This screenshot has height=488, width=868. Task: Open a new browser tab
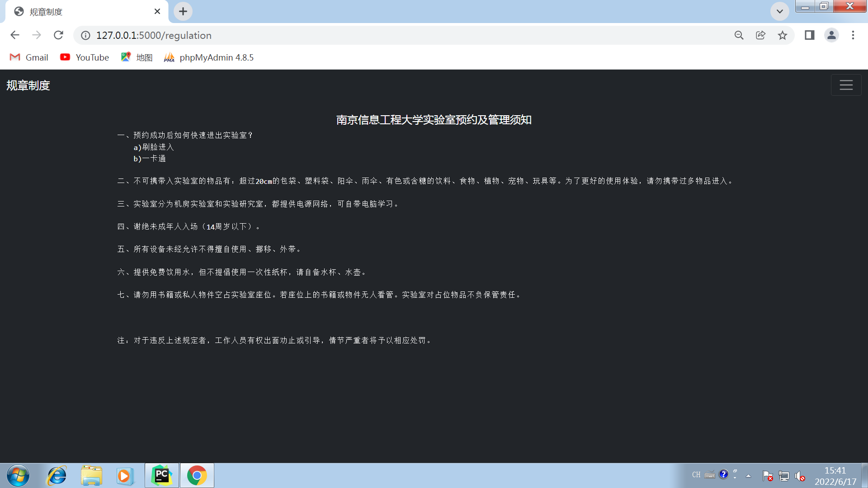(x=183, y=11)
